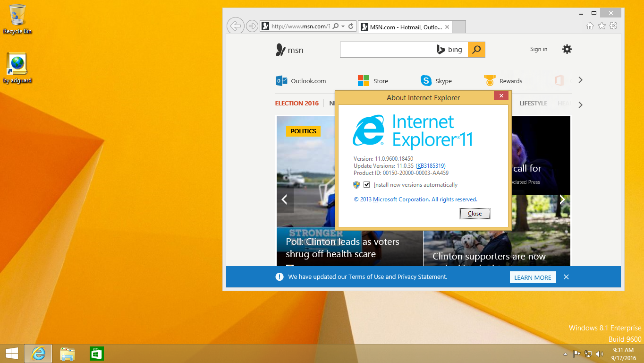Select the by adguard desktop shortcut
Screen dimensions: 644x363
(17, 69)
